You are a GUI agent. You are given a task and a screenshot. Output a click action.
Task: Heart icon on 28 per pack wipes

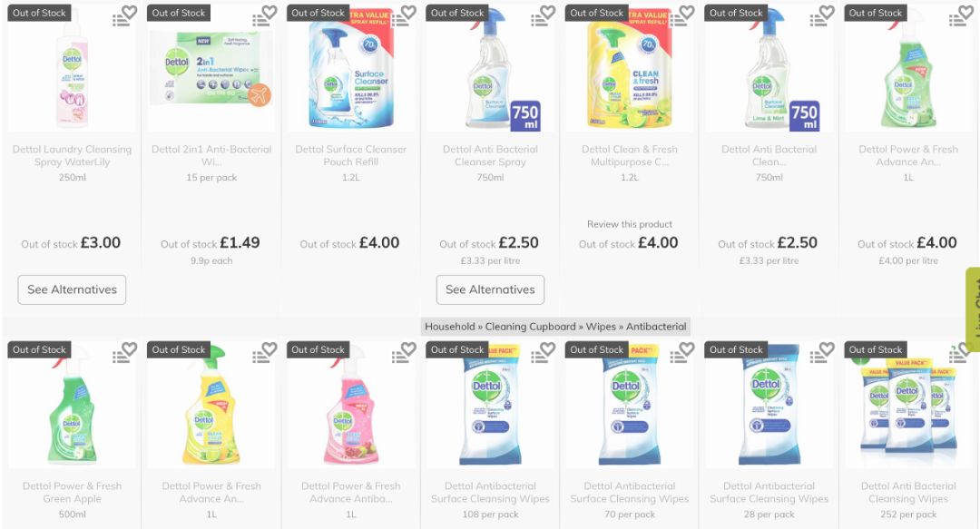click(827, 349)
